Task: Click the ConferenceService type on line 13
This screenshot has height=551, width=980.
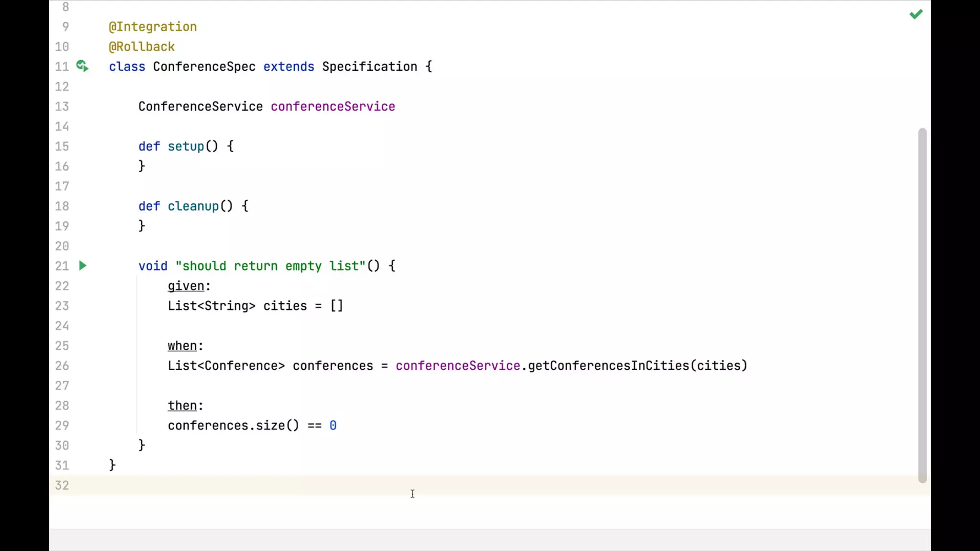Action: (x=200, y=106)
